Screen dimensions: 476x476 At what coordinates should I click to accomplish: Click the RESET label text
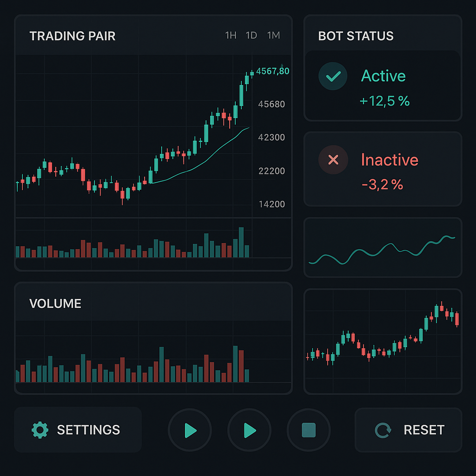pyautogui.click(x=424, y=430)
